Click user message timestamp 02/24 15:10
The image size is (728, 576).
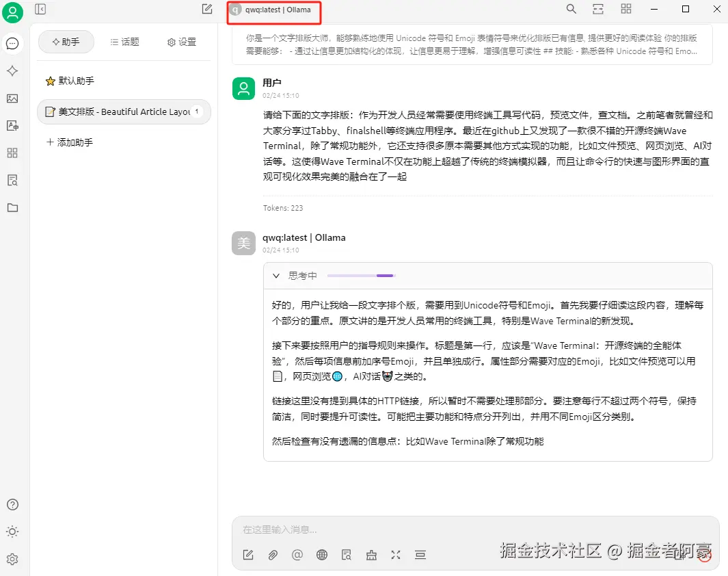point(280,95)
